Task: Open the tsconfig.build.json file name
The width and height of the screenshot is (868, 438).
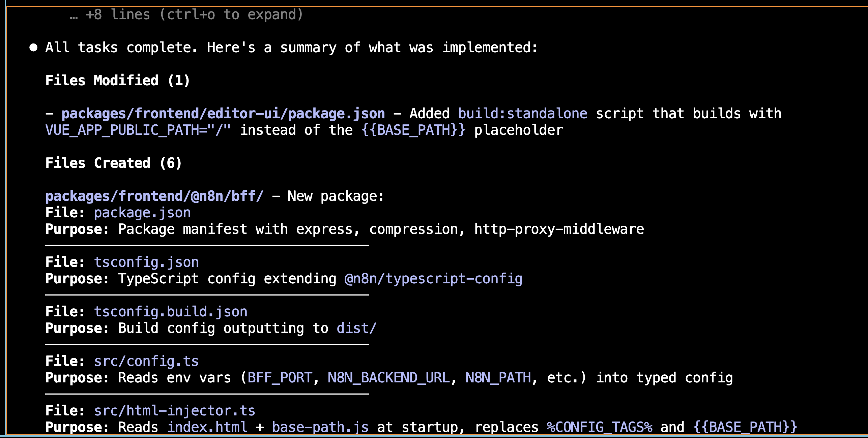Action: tap(171, 312)
